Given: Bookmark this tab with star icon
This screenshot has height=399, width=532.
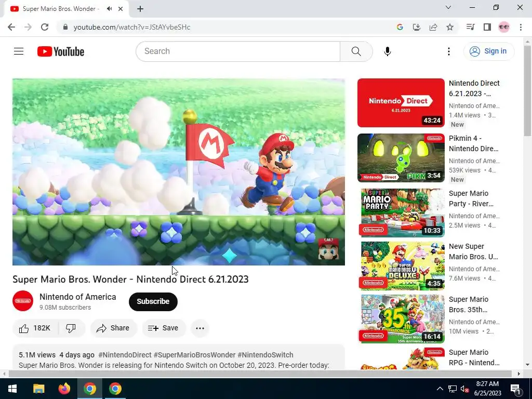Looking at the screenshot, I should click(450, 27).
